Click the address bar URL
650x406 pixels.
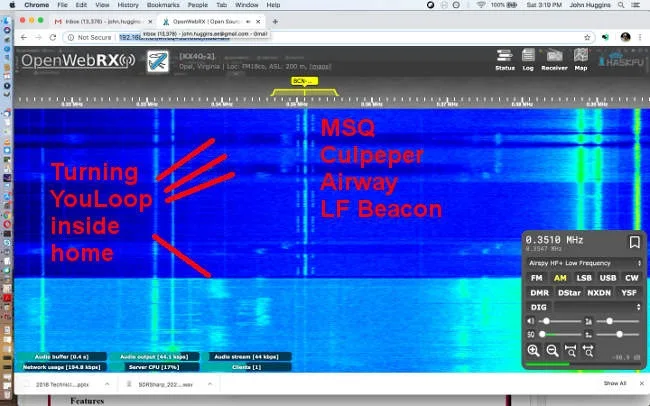pos(174,37)
